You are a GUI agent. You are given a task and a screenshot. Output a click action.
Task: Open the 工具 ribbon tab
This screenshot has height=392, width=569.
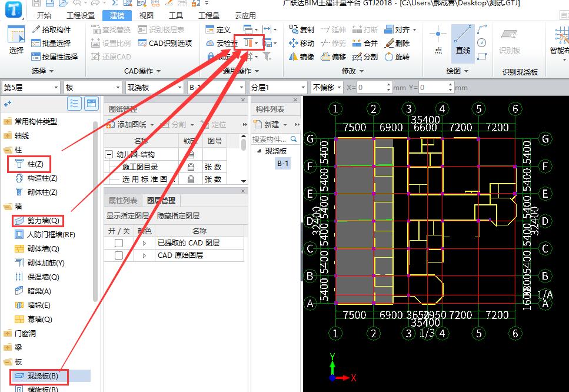point(175,16)
